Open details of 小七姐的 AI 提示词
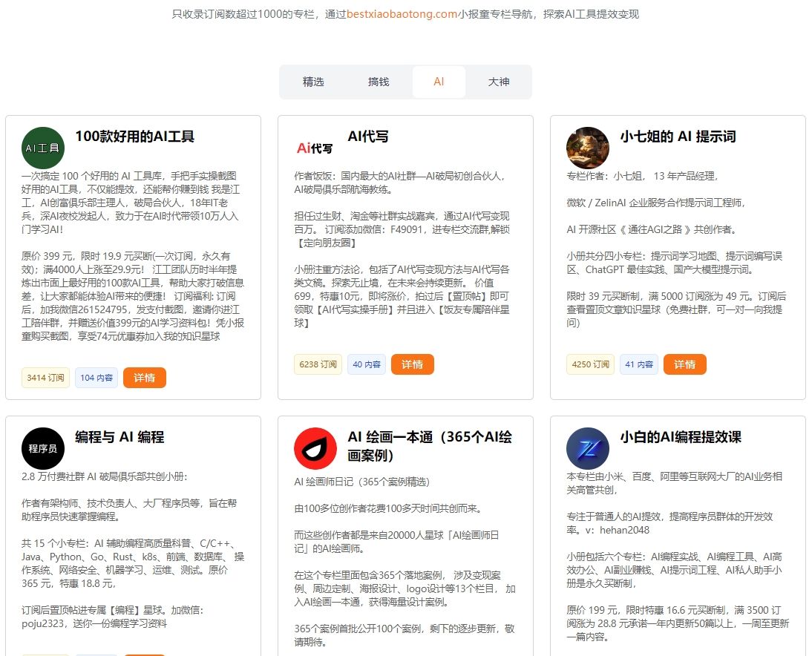Image resolution: width=812 pixels, height=656 pixels. [684, 364]
